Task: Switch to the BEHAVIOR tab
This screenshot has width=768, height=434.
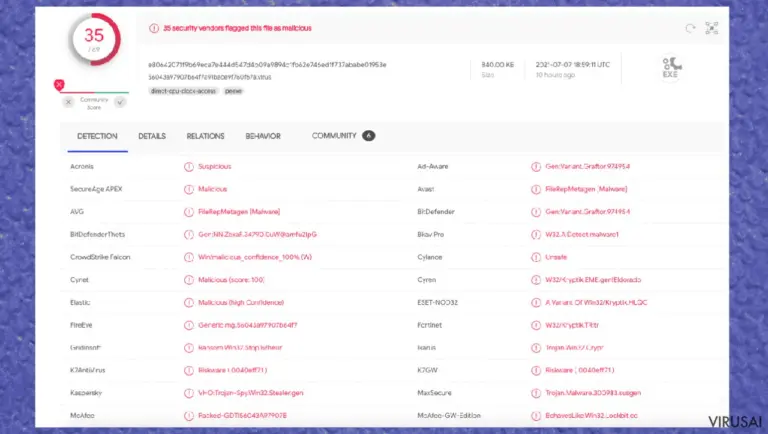Action: coord(263,136)
